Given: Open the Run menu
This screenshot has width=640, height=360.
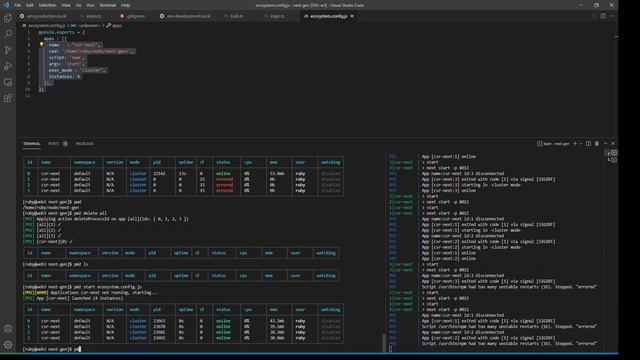Looking at the screenshot, I should [x=91, y=5].
